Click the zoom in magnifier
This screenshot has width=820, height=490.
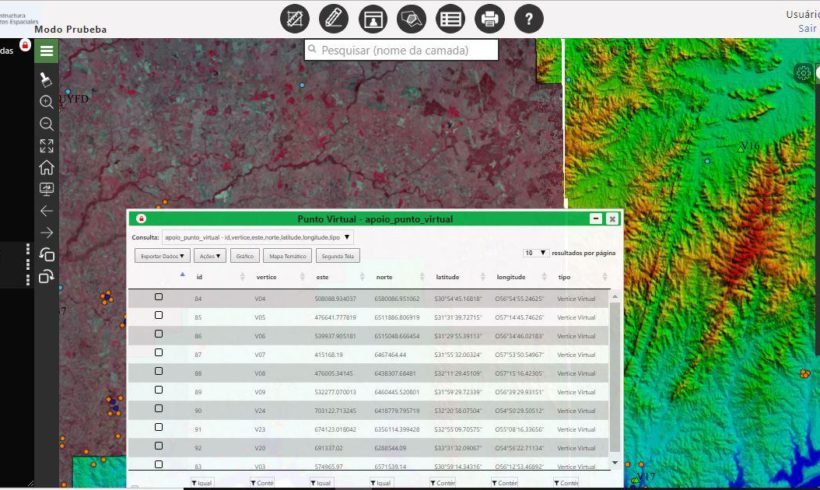click(x=46, y=101)
